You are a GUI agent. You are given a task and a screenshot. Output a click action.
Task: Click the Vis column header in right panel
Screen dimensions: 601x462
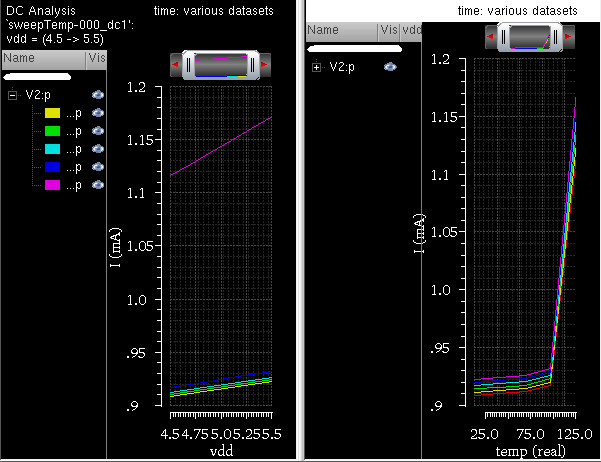pos(388,31)
